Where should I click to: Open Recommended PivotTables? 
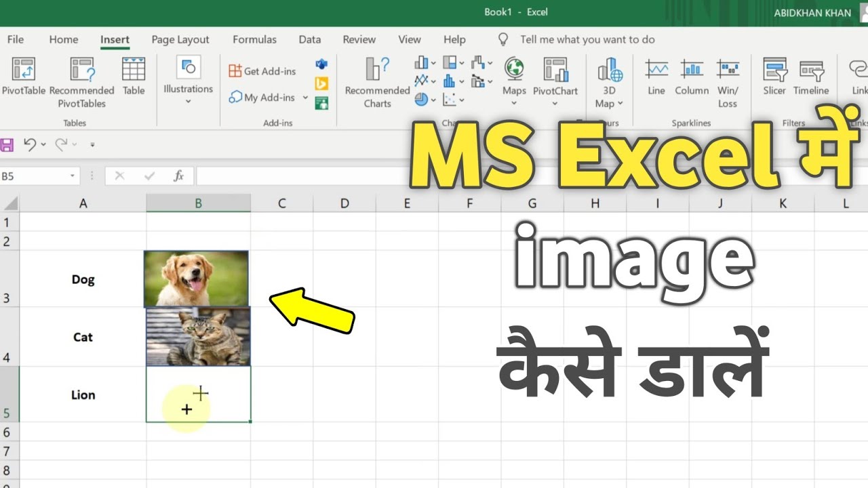pyautogui.click(x=81, y=83)
